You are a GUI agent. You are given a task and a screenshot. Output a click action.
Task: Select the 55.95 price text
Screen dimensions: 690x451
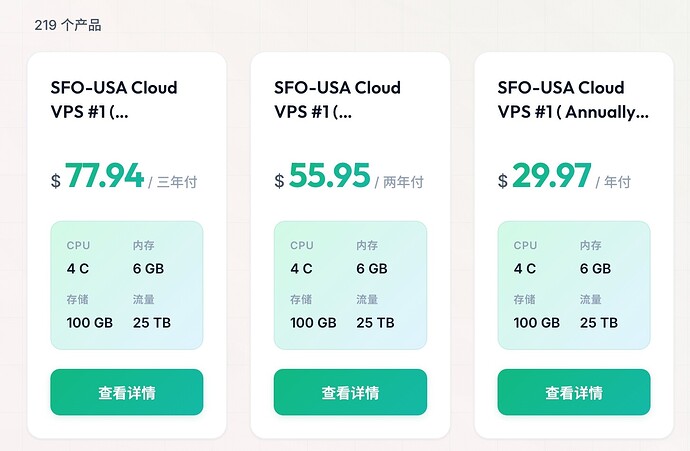(330, 176)
